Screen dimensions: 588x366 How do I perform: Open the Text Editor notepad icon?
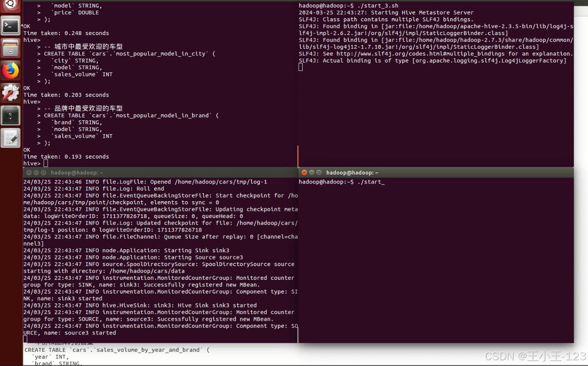tap(10, 138)
